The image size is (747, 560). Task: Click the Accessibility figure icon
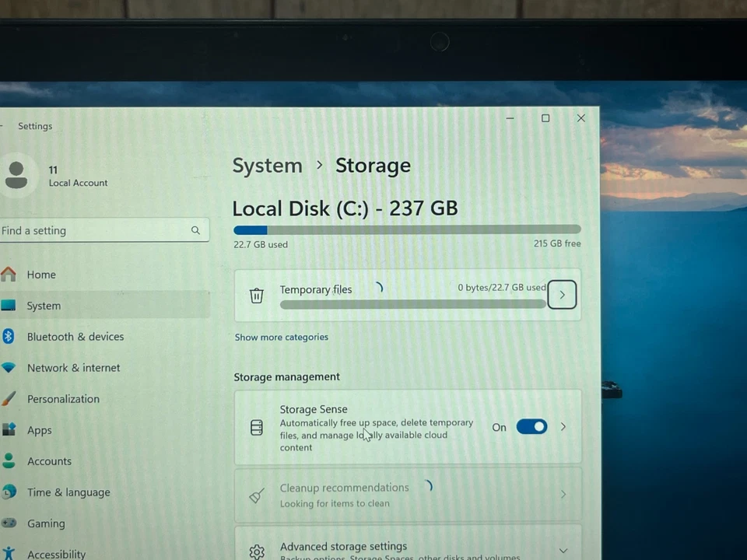point(9,553)
